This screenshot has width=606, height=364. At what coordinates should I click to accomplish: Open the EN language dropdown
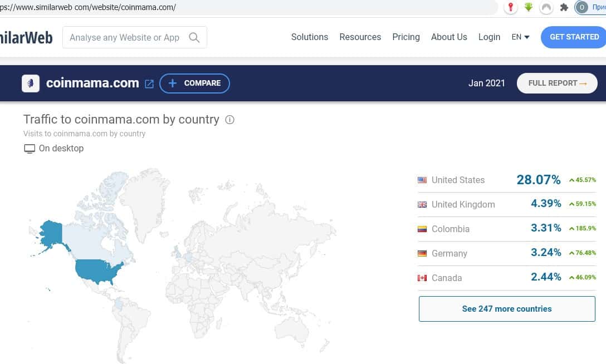pos(520,37)
